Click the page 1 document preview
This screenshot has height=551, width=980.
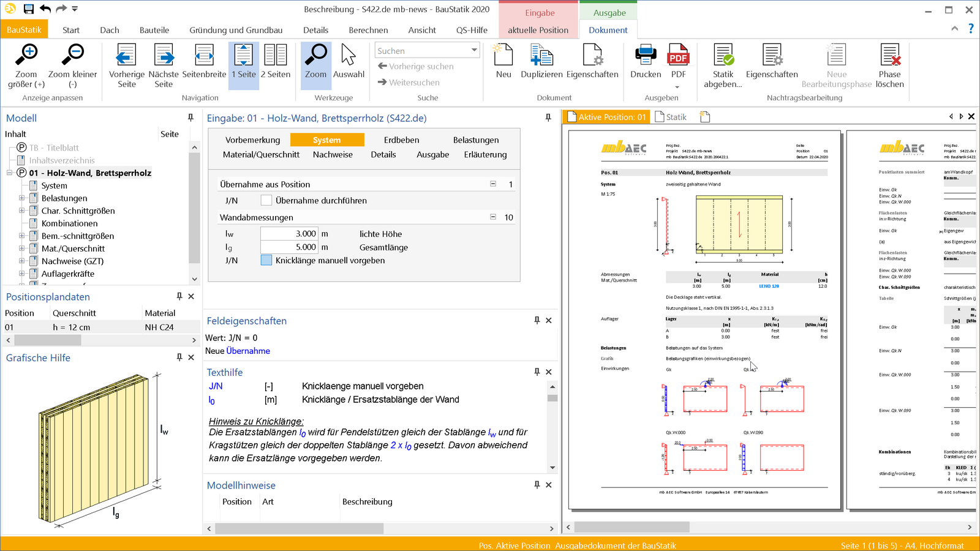pos(704,320)
